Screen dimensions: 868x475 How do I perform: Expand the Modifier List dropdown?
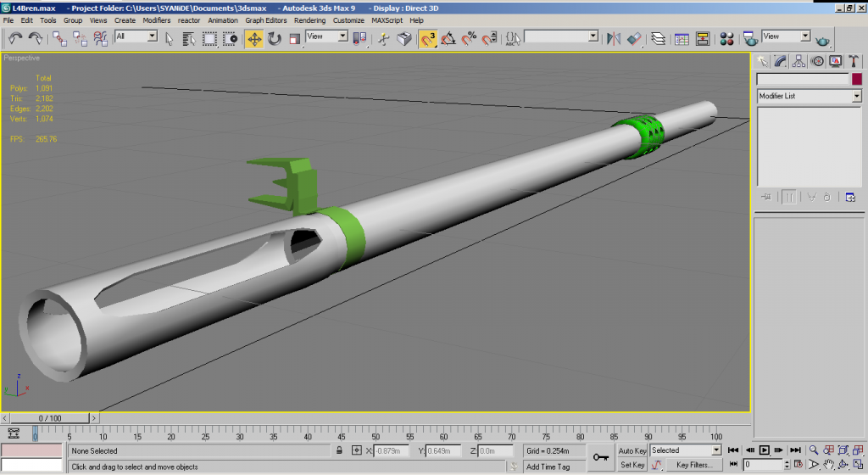click(x=856, y=97)
